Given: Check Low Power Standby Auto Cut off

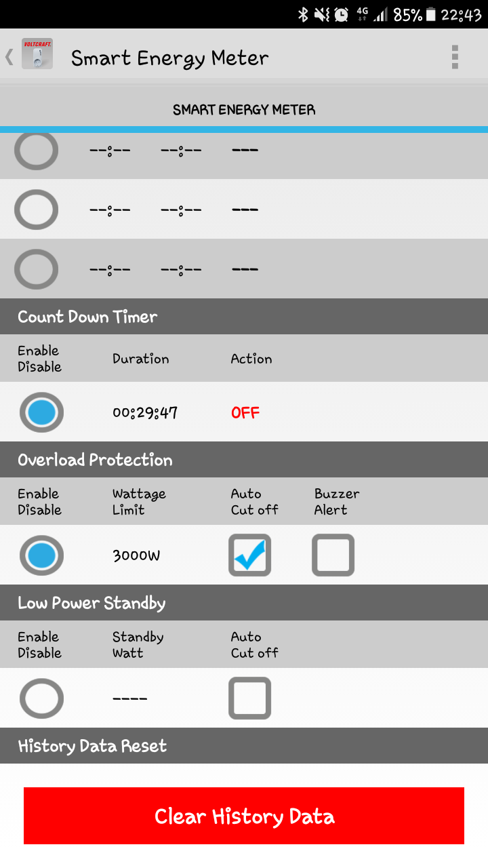Looking at the screenshot, I should coord(249,698).
